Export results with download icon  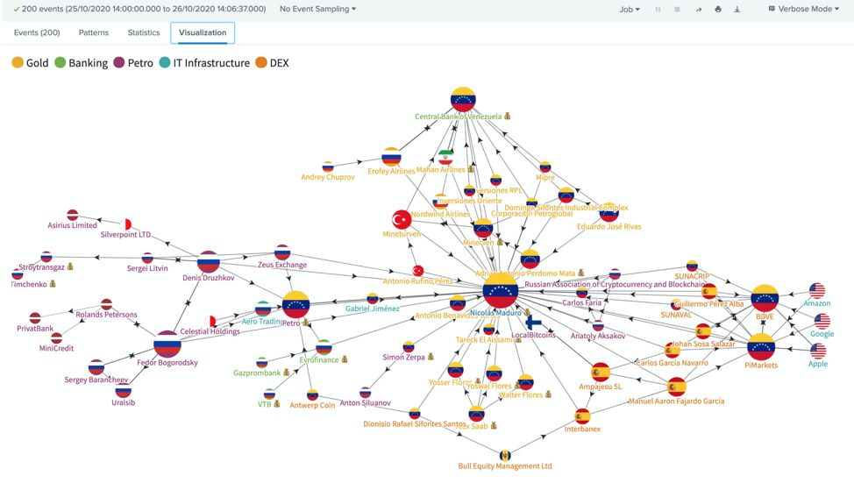point(737,10)
